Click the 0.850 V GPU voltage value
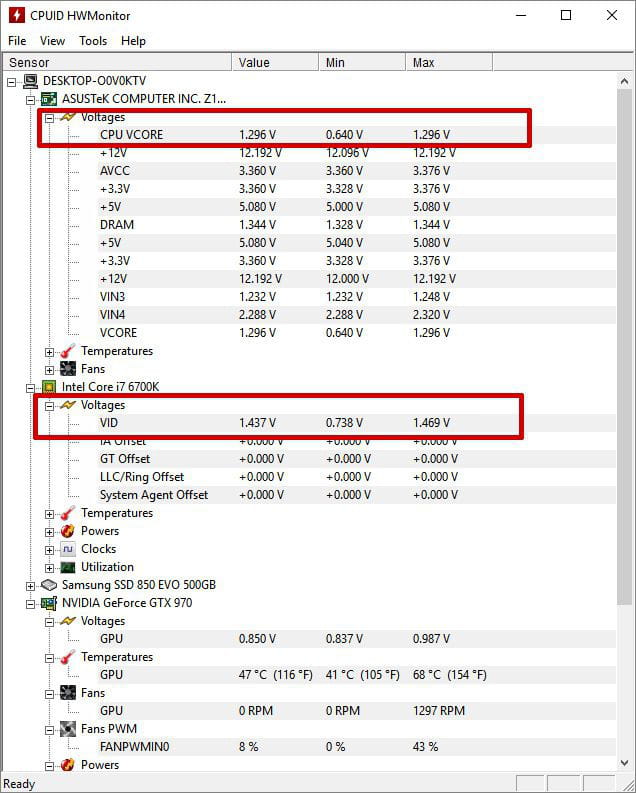The height and width of the screenshot is (793, 636). (x=257, y=639)
